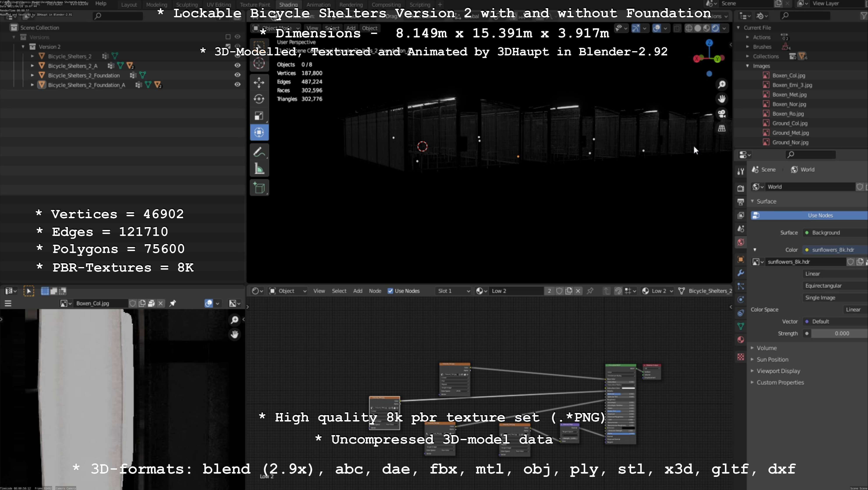Toggle the camera view icon
Viewport: 868px width, 490px height.
click(x=721, y=114)
